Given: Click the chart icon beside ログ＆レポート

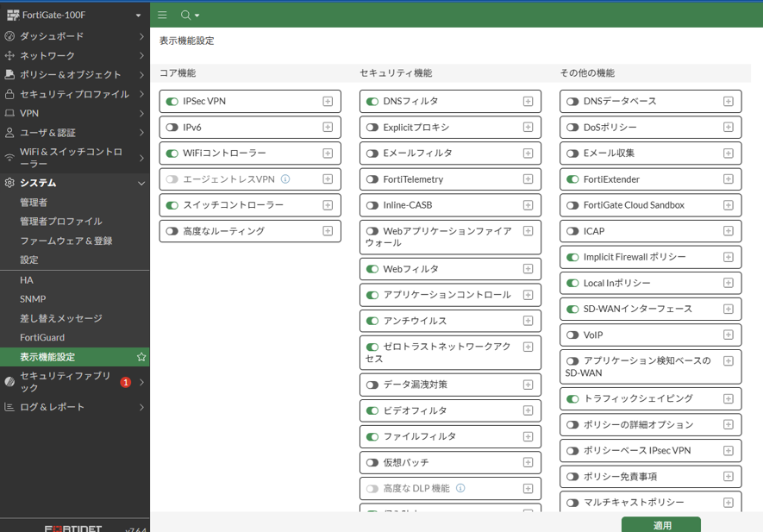Looking at the screenshot, I should (9, 407).
